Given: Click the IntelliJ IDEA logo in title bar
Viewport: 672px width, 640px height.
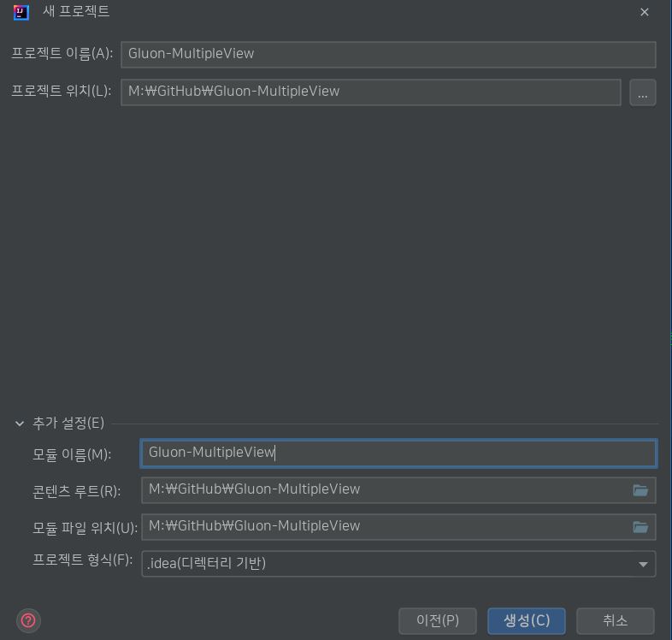Looking at the screenshot, I should [x=21, y=12].
